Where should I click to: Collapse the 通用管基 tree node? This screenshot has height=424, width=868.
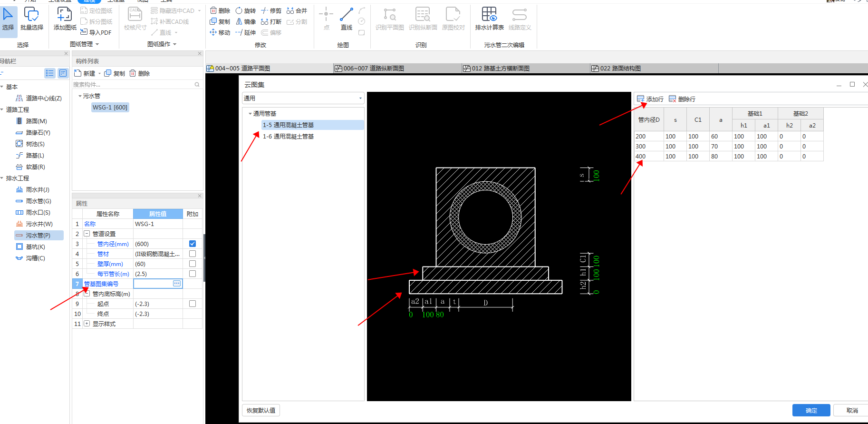click(250, 114)
